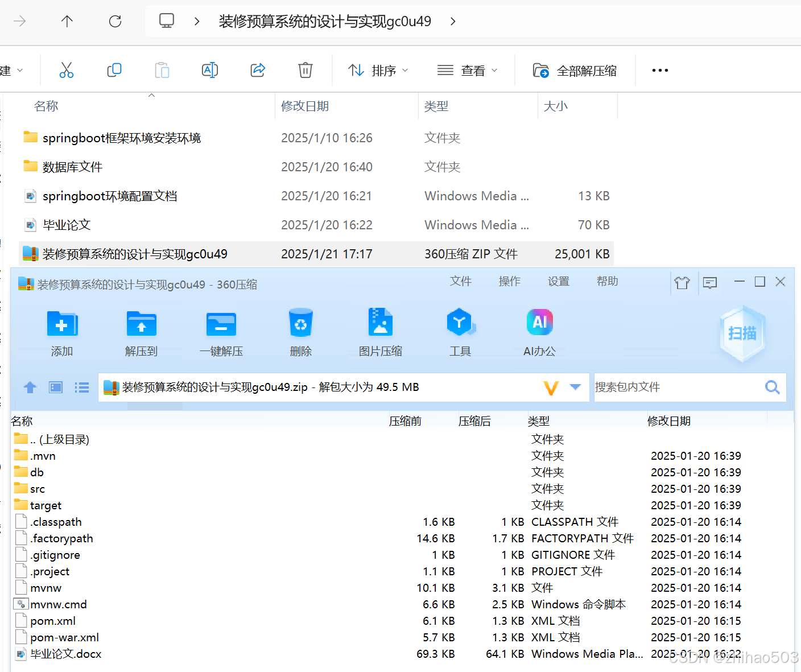The image size is (801, 672).
Task: Click the feedback message icon in 360压缩 title bar
Action: (x=710, y=282)
